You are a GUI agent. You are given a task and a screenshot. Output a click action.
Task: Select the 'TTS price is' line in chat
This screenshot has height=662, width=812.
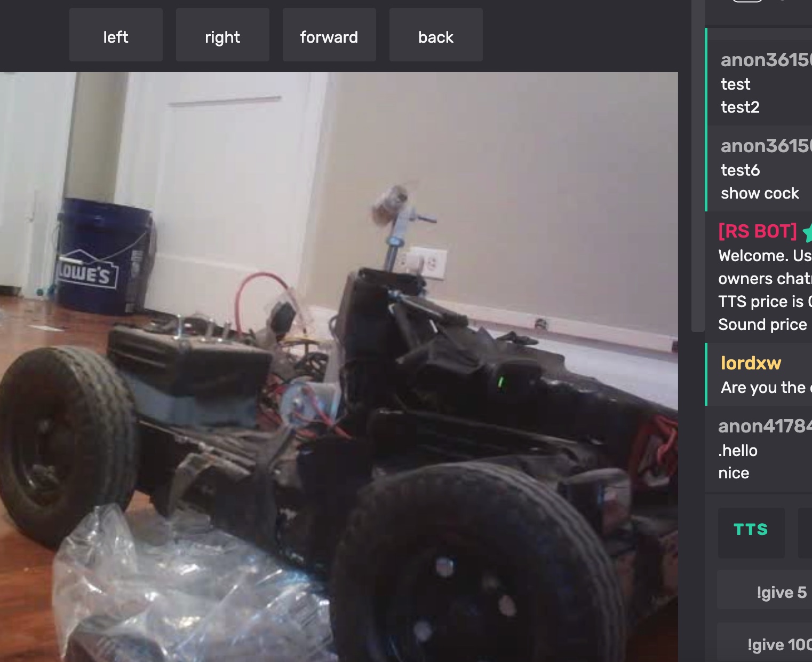coord(765,302)
